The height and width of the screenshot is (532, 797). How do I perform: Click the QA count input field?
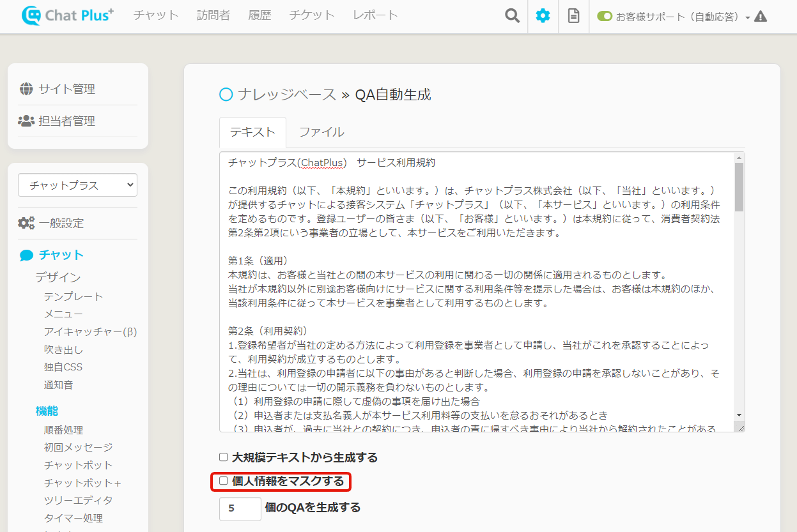(240, 508)
